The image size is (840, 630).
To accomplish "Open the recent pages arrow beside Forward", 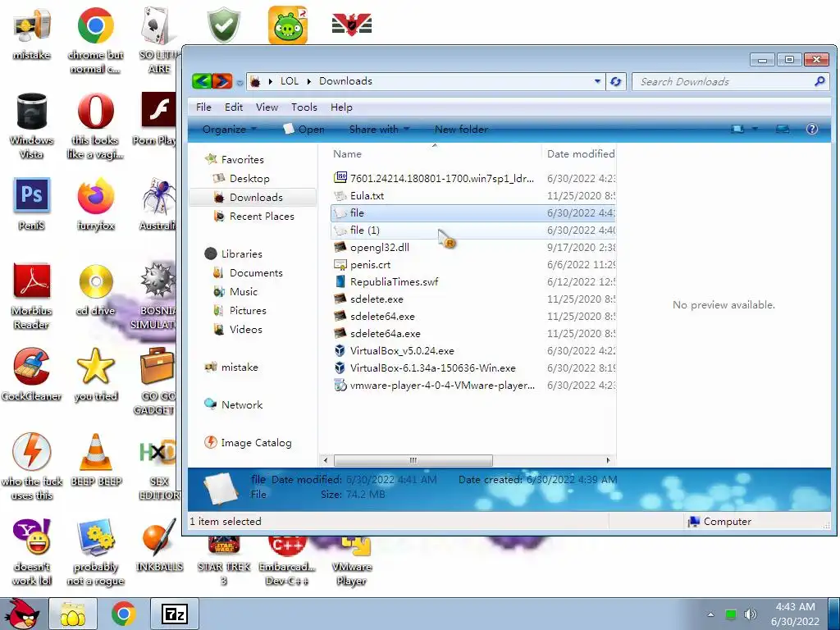I will pos(240,83).
